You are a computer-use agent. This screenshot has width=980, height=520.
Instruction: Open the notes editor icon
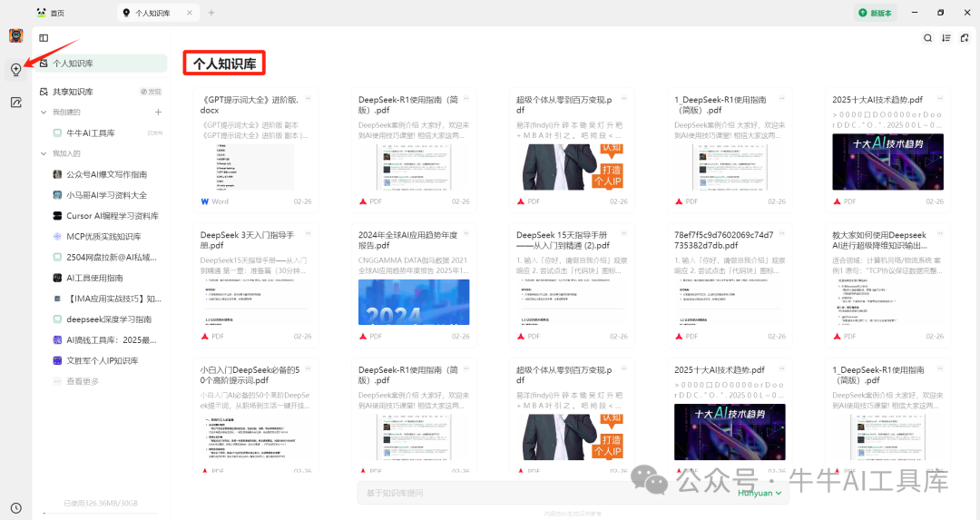pyautogui.click(x=16, y=102)
